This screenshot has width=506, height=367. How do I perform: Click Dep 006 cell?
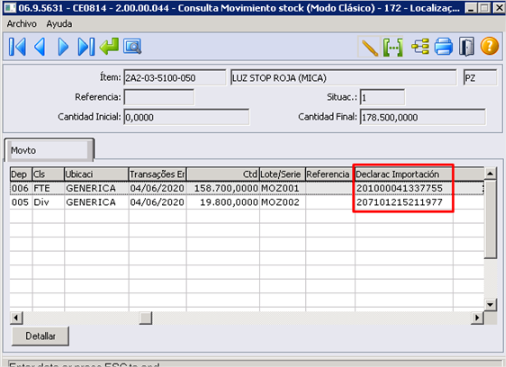point(21,188)
